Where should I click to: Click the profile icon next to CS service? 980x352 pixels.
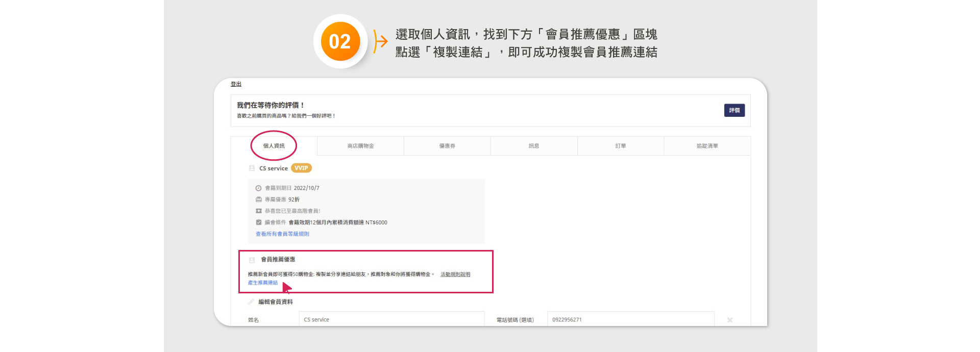252,168
